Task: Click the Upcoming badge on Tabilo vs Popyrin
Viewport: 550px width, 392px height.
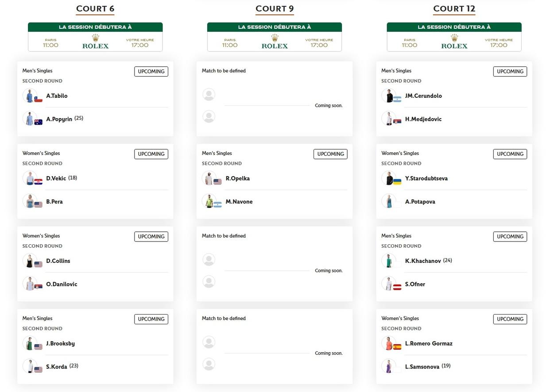Action: (x=151, y=71)
